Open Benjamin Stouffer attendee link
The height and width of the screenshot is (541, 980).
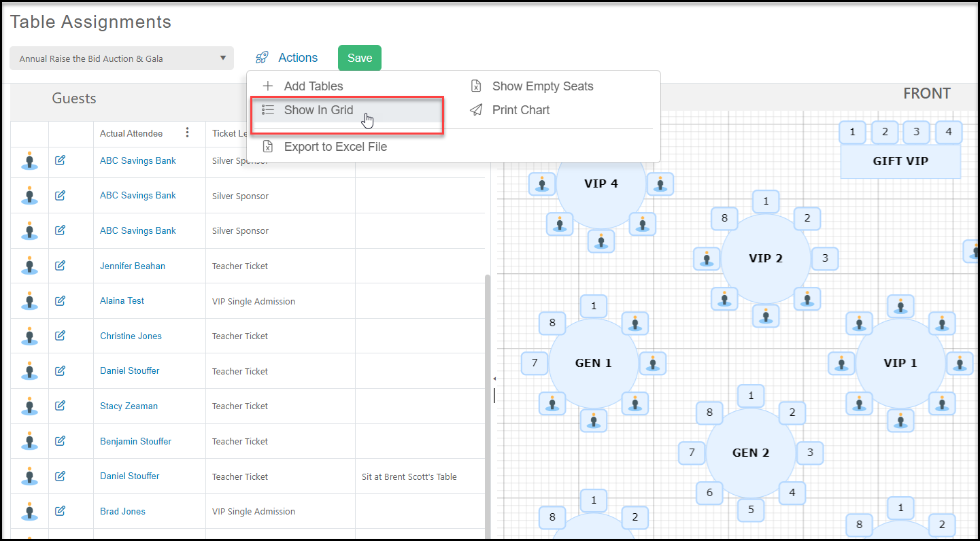[x=135, y=441]
